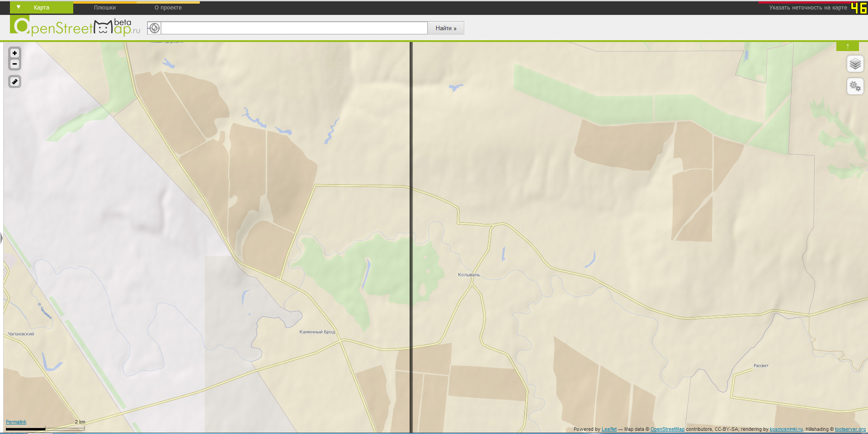The height and width of the screenshot is (434, 868).
Task: Switch to the Плюшки tab
Action: coord(105,8)
